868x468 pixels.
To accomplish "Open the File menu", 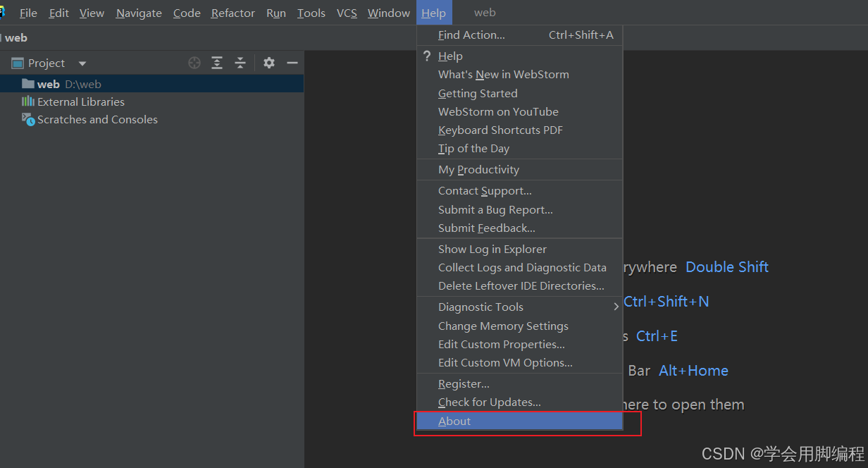I will click(x=28, y=13).
